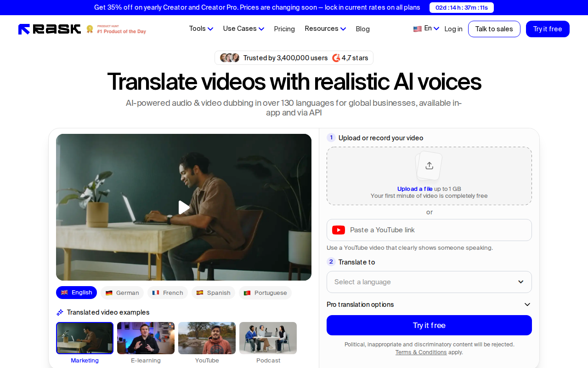This screenshot has height=368, width=588.
Task: Click the magic wand icon near Translated video examples
Action: tap(59, 312)
